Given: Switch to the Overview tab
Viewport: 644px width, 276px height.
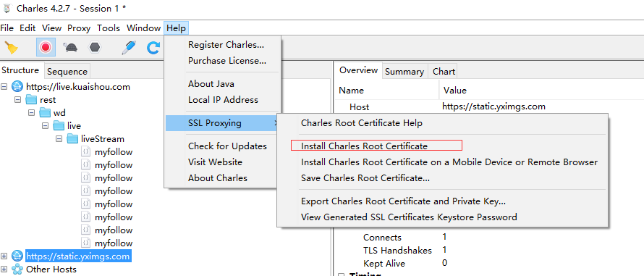Looking at the screenshot, I should click(359, 70).
